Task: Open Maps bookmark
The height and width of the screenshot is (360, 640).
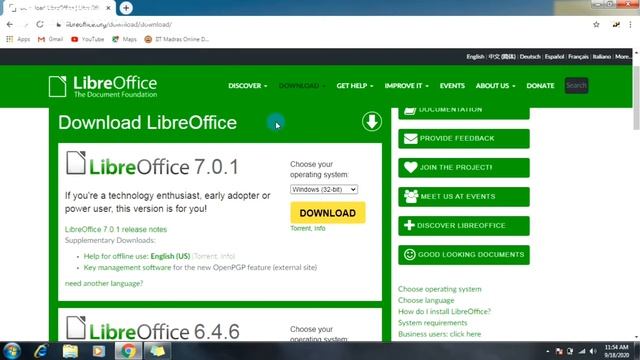Action: pos(124,39)
